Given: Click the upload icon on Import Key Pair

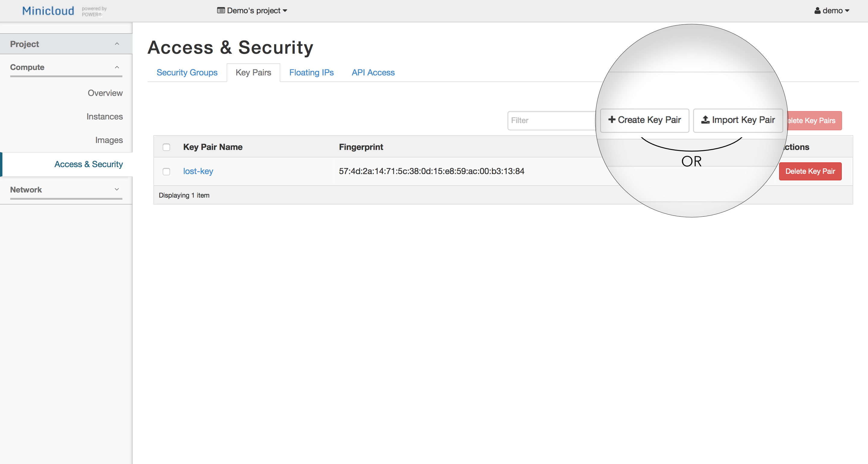Looking at the screenshot, I should [705, 120].
